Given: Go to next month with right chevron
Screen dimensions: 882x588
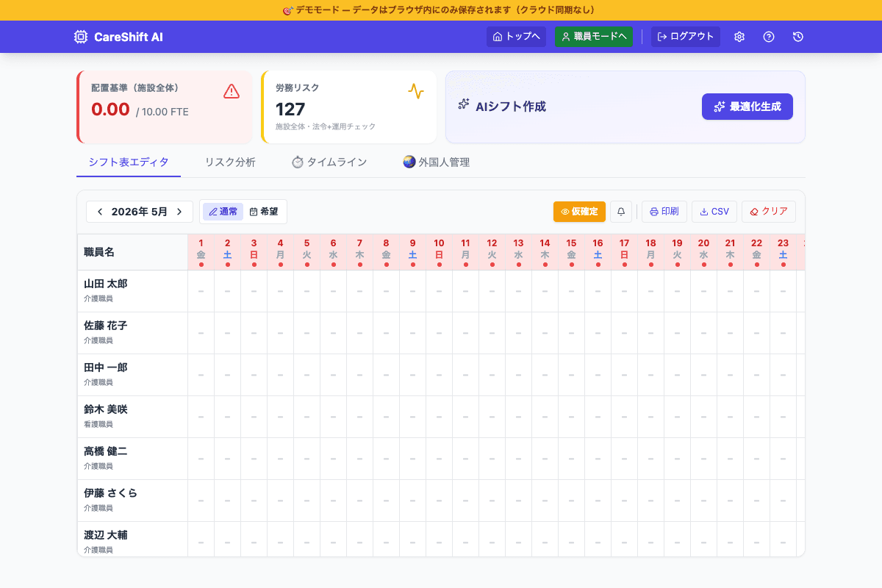Looking at the screenshot, I should coord(179,212).
